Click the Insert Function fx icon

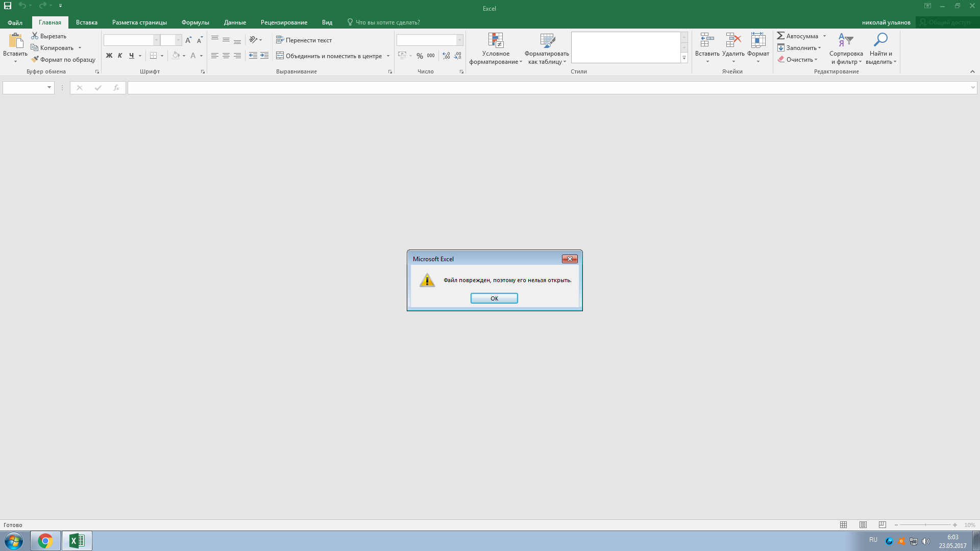(x=116, y=88)
